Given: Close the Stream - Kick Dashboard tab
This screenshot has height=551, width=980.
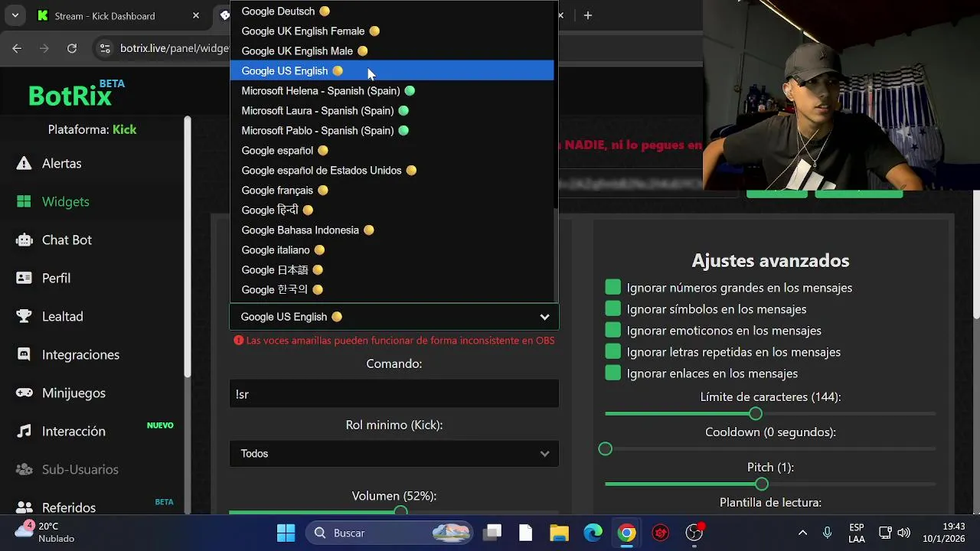Looking at the screenshot, I should [x=196, y=15].
